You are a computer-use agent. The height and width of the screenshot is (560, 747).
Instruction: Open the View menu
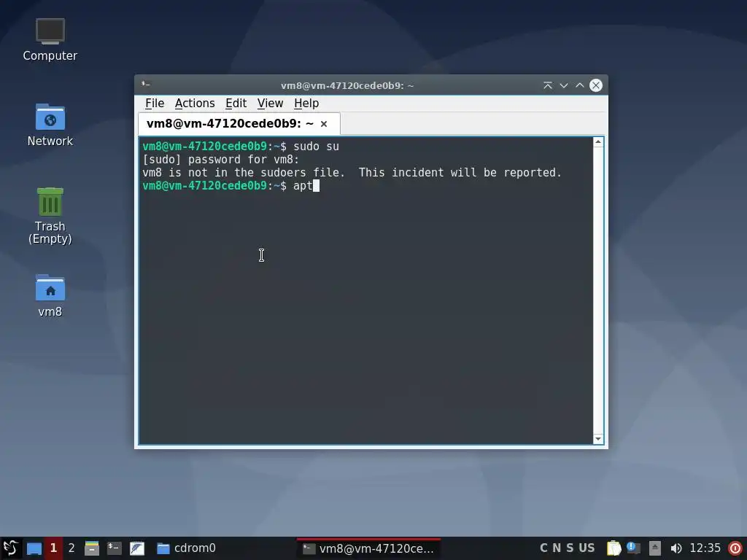point(270,104)
